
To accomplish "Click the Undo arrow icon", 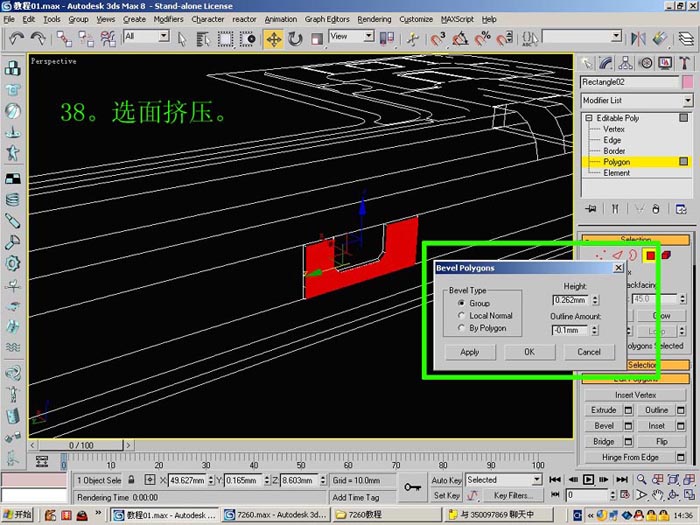I will (17, 39).
